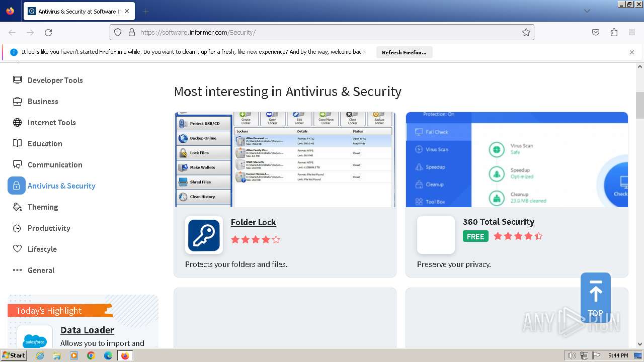Click the Refresh Firefox button
This screenshot has width=644, height=362.
click(404, 52)
